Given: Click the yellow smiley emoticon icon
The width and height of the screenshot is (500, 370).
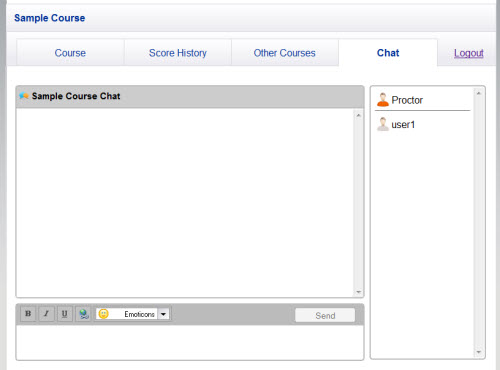Looking at the screenshot, I should [104, 314].
